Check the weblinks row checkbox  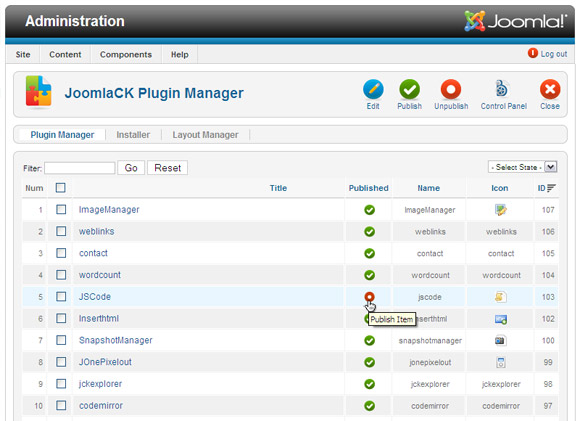pyautogui.click(x=61, y=231)
